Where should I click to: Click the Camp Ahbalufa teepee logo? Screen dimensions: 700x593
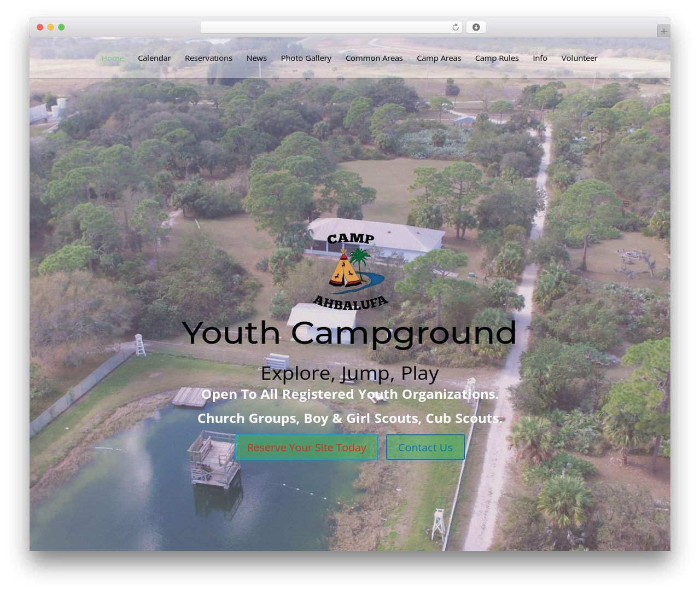click(351, 271)
